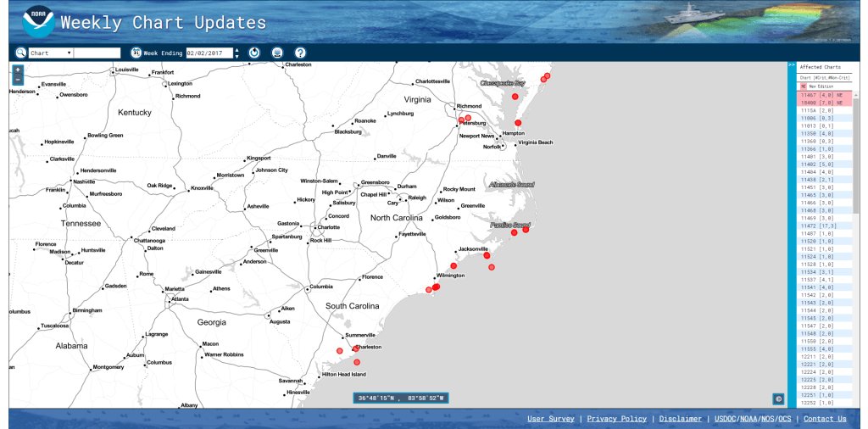Click the reset/refresh circular arrow icon
The image size is (868, 429).
coord(254,53)
